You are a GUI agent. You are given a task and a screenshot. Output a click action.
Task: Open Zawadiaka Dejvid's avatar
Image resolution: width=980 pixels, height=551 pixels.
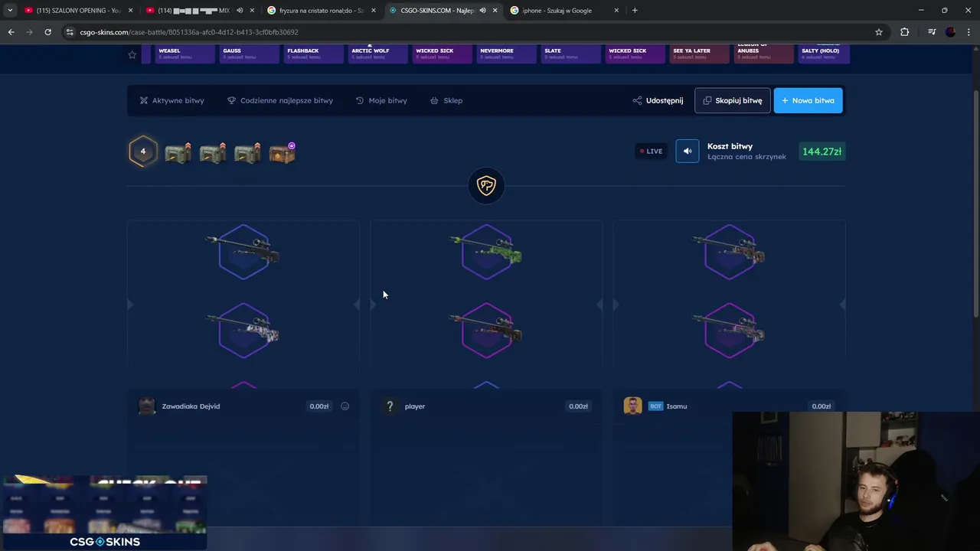[146, 406]
